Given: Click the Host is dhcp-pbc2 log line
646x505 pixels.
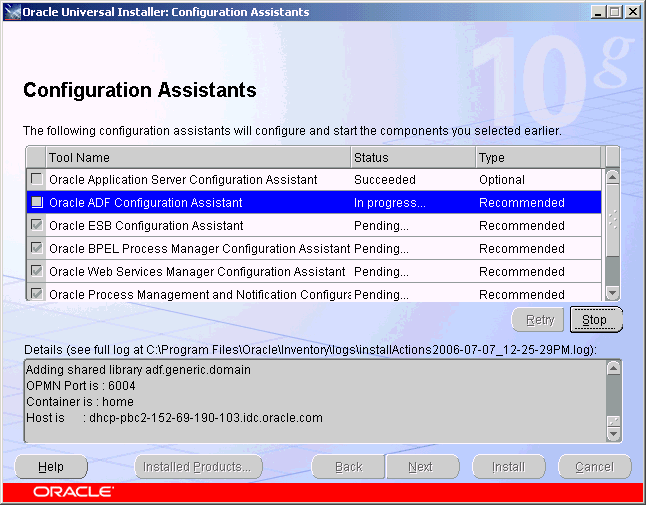Looking at the screenshot, I should click(x=174, y=418).
